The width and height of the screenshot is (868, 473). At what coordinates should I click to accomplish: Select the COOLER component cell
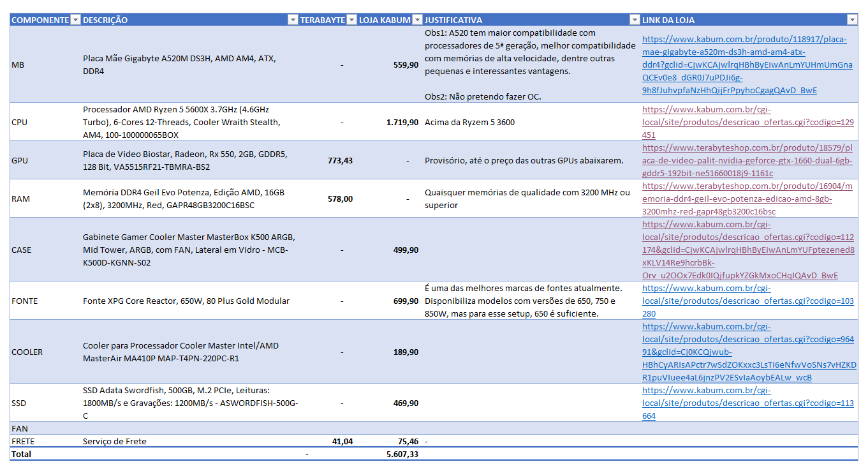[x=46, y=352]
